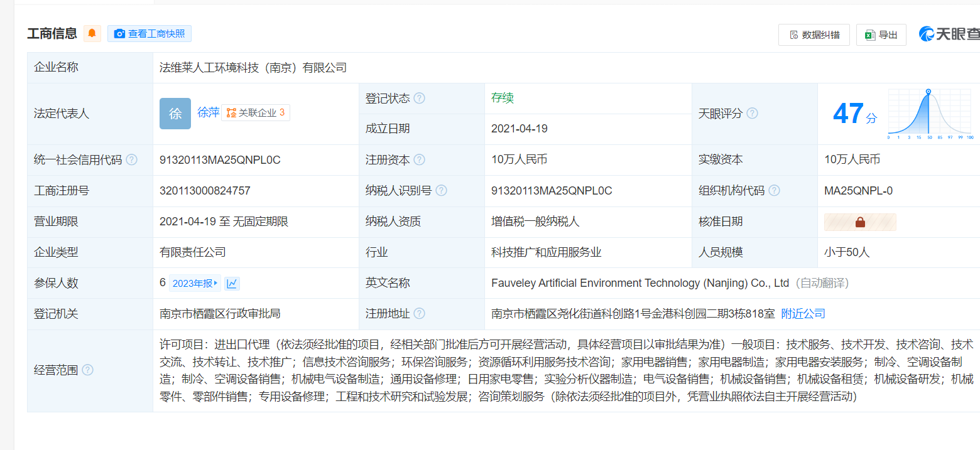Click industry 科技推广和应用服务业
This screenshot has width=980, height=450.
(x=547, y=252)
